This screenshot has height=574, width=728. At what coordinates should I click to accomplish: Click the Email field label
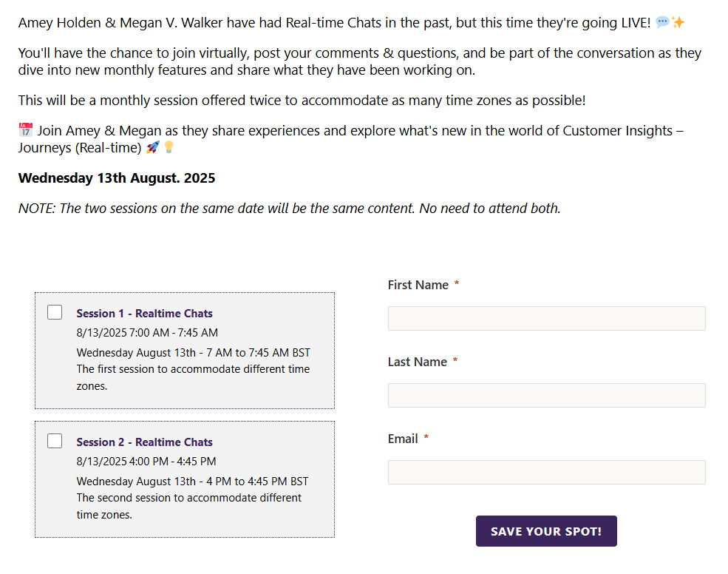click(403, 439)
